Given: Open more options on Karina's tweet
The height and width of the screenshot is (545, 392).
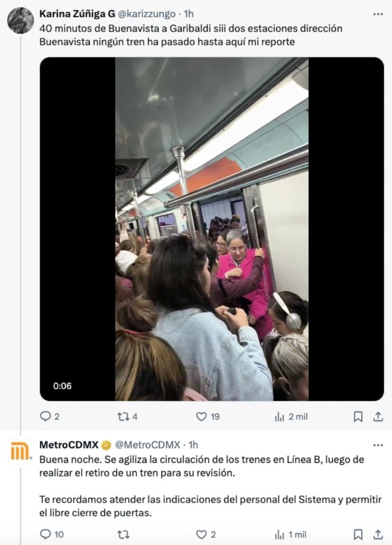Looking at the screenshot, I should point(378,14).
